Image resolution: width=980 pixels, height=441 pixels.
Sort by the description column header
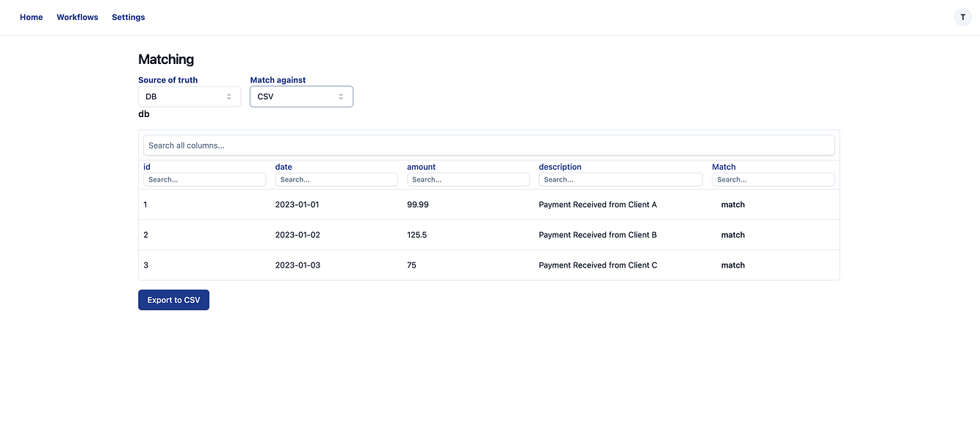(560, 167)
